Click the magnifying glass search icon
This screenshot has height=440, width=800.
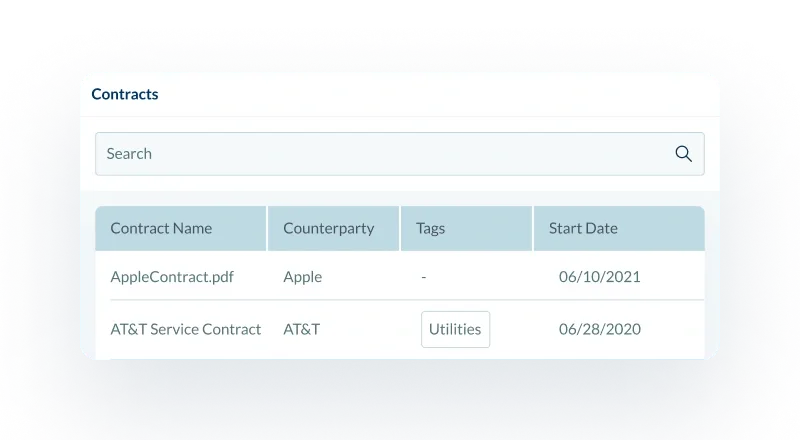(x=683, y=154)
